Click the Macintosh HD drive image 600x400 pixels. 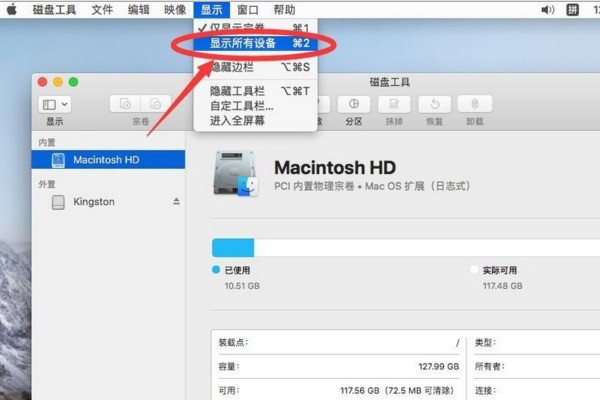(235, 174)
